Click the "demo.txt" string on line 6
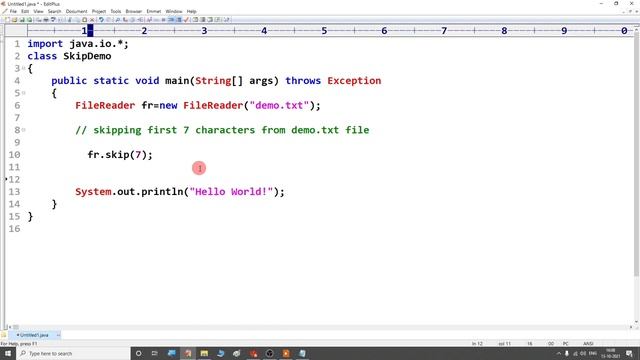Screen dimensions: 640x360 (280, 105)
